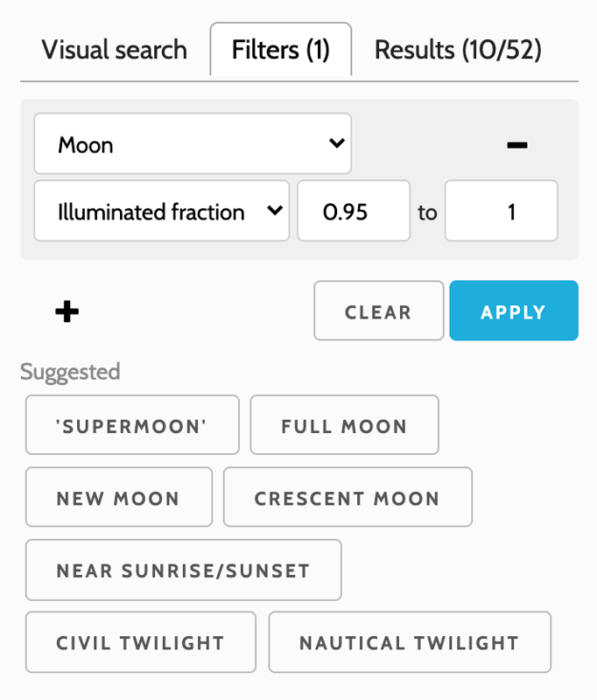Click the chevron on Illuminated fraction selector

(274, 211)
